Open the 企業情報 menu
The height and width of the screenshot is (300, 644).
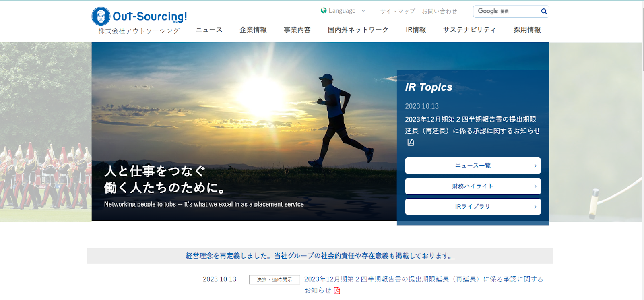(253, 30)
